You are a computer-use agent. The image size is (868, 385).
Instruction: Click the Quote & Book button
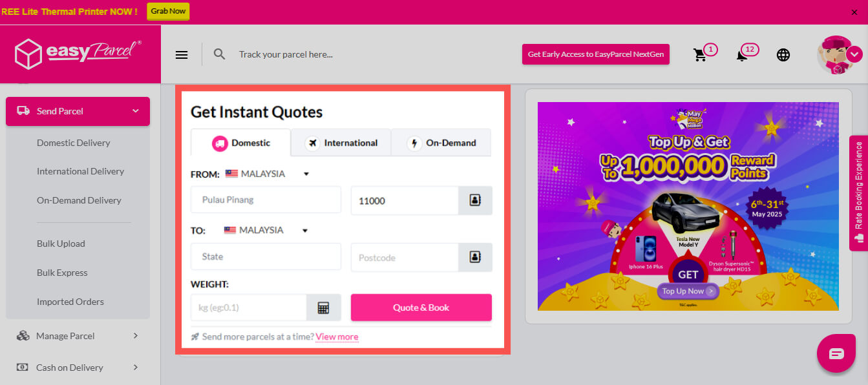tap(421, 307)
